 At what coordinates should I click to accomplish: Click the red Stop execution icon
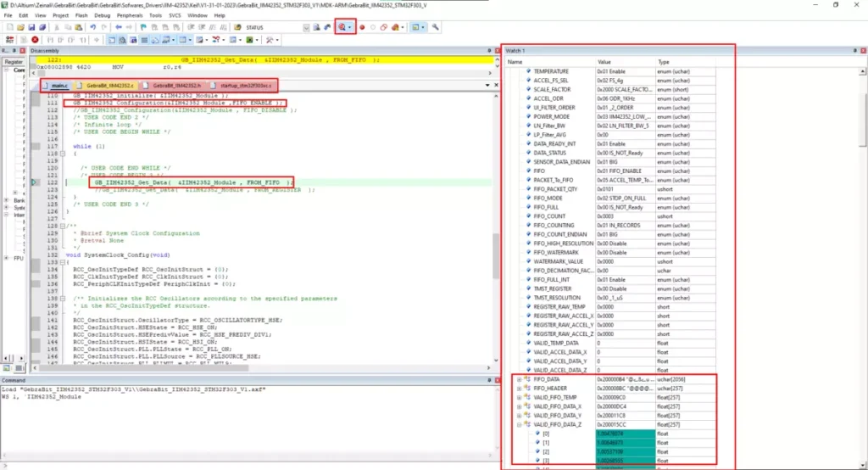[35, 40]
